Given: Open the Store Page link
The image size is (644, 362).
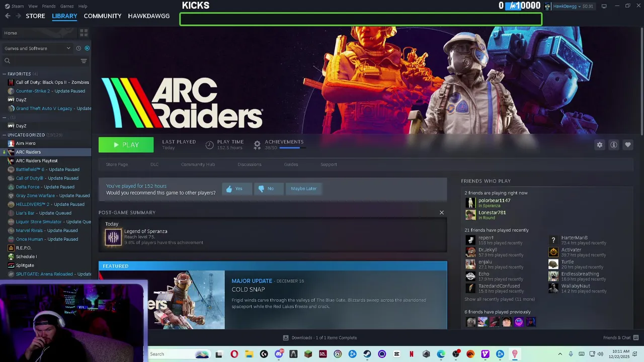Looking at the screenshot, I should point(117,164).
